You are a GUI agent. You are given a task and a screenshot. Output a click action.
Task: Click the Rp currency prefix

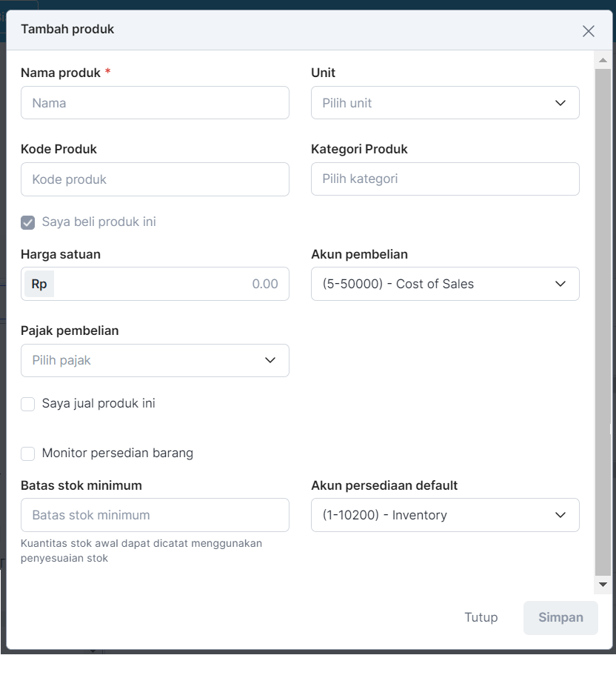[39, 284]
